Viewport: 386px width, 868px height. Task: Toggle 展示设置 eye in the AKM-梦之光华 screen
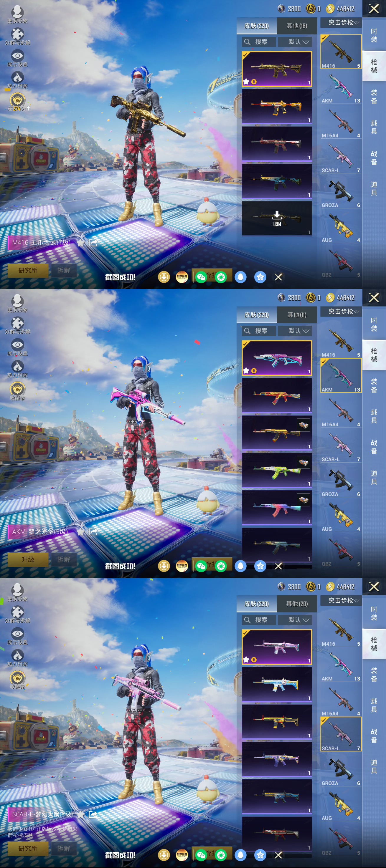pos(17,347)
